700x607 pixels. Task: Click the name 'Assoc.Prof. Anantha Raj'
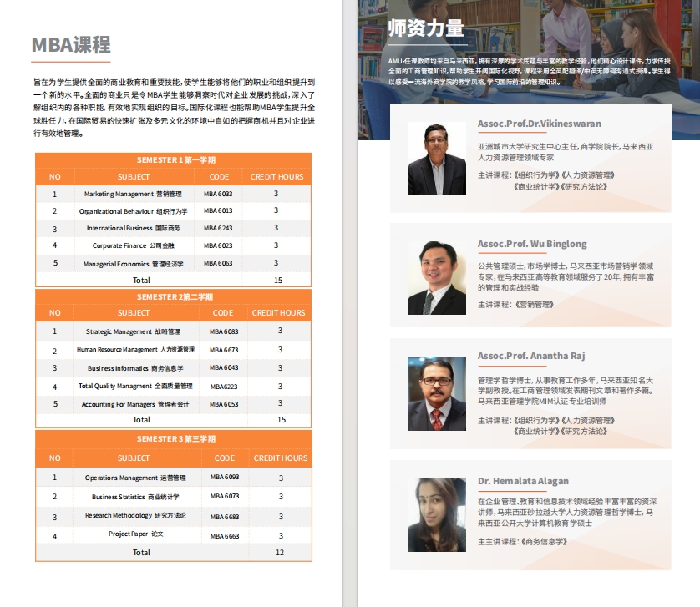531,356
